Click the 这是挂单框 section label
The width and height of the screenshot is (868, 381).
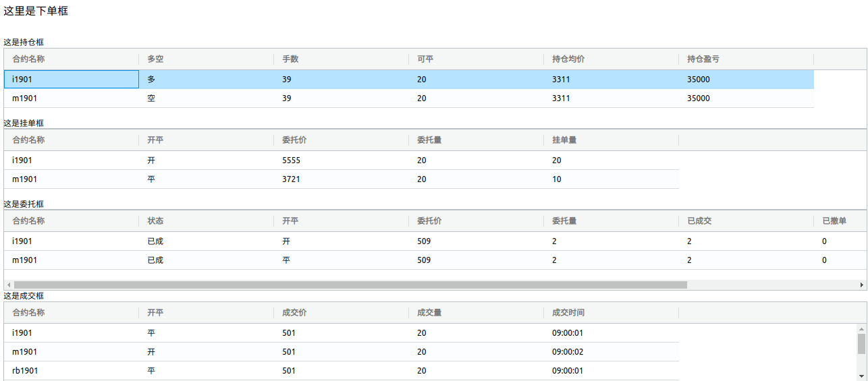[24, 123]
